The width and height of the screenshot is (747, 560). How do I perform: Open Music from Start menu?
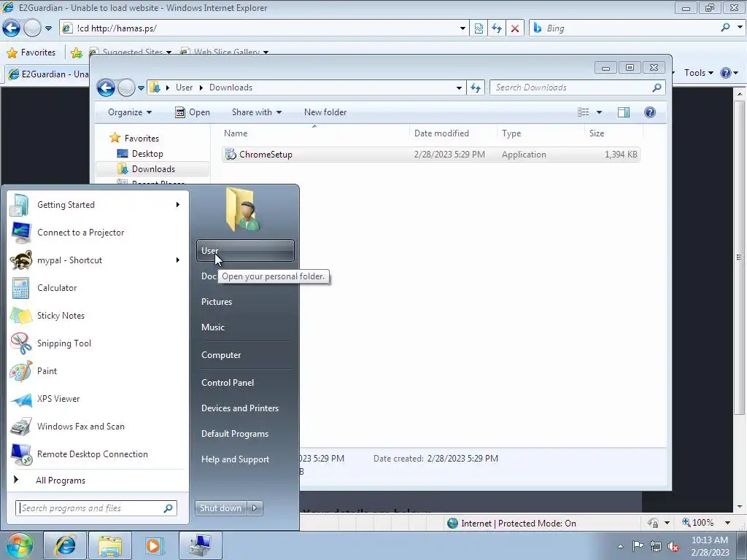[x=245, y=327]
